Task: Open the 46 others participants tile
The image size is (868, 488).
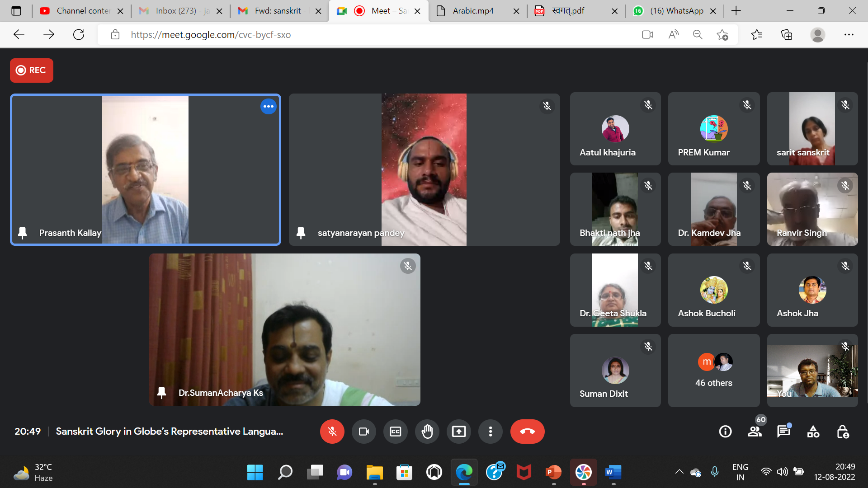Action: tap(714, 371)
